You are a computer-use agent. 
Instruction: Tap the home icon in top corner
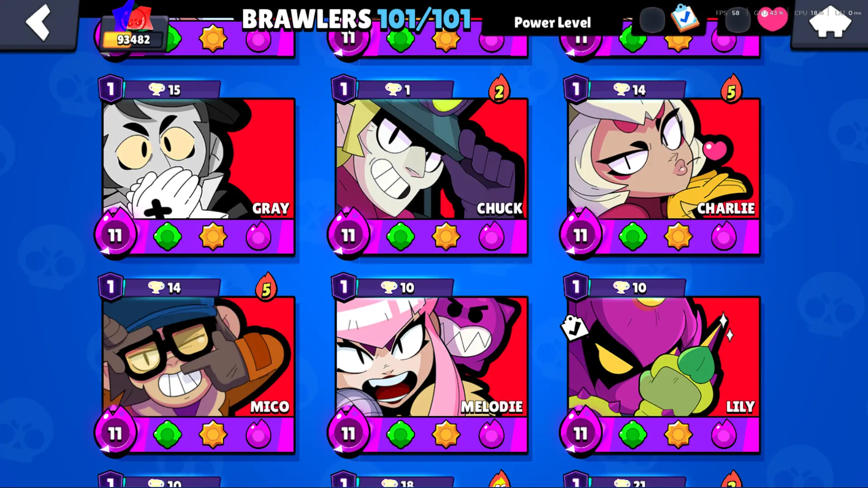pyautogui.click(x=830, y=22)
